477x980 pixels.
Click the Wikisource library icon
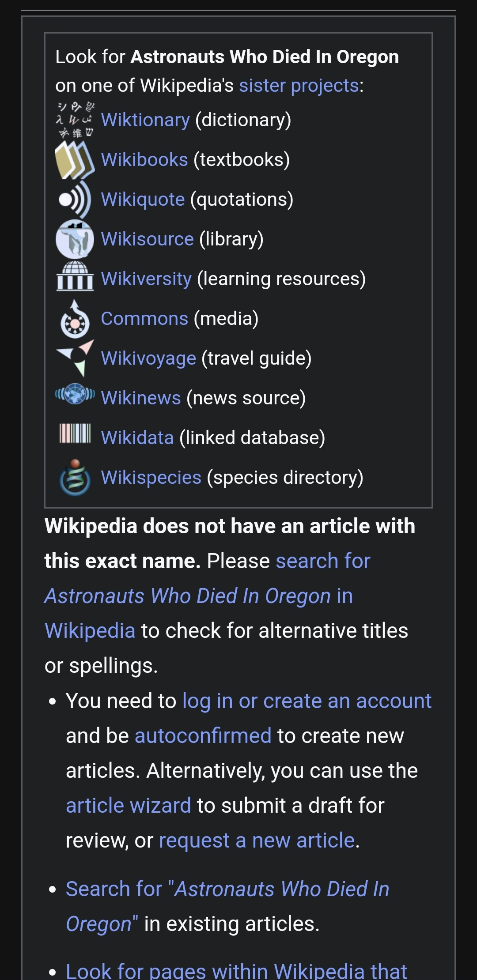coord(74,238)
